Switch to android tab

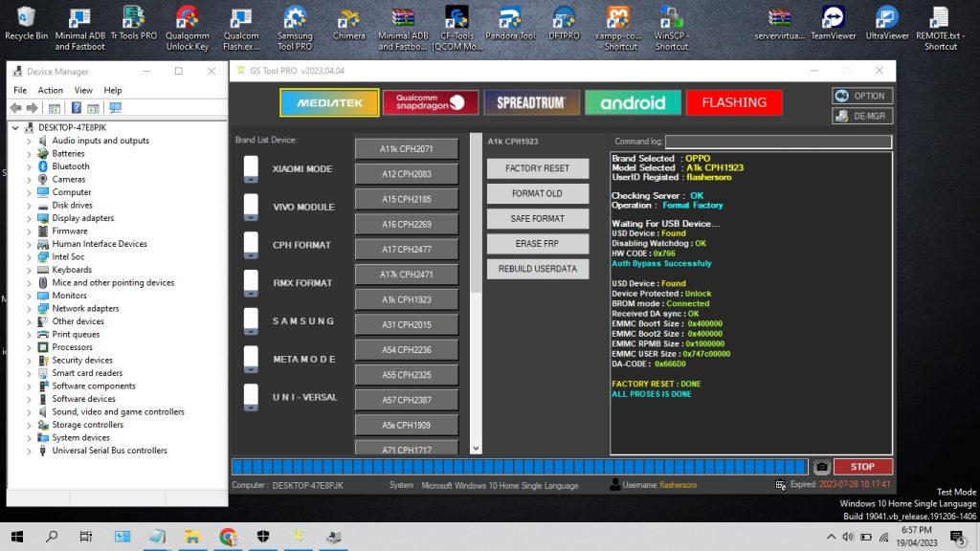[x=633, y=102]
